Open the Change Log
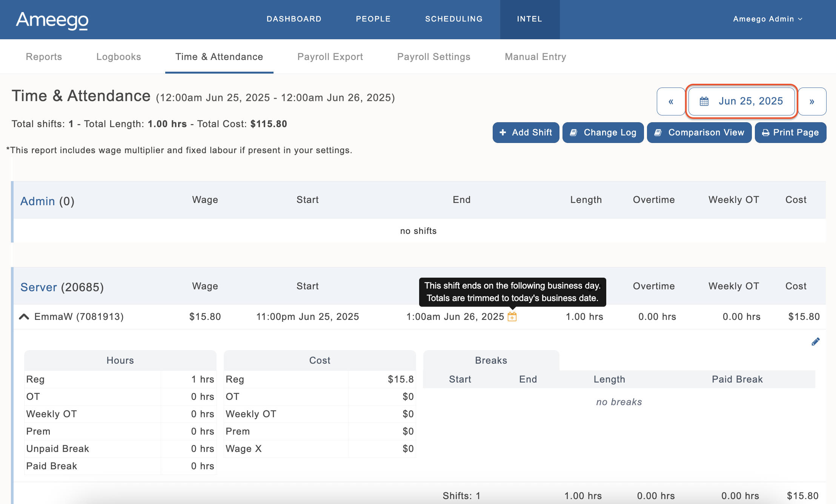The width and height of the screenshot is (836, 504). pyautogui.click(x=603, y=132)
